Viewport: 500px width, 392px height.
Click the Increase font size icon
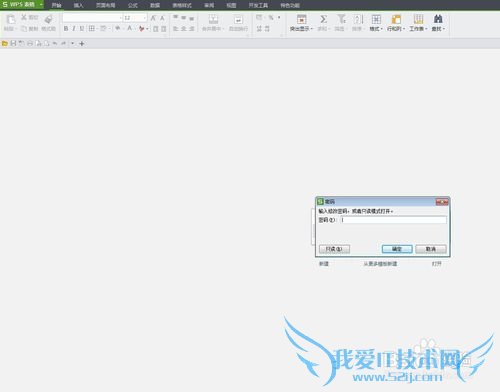(153, 18)
